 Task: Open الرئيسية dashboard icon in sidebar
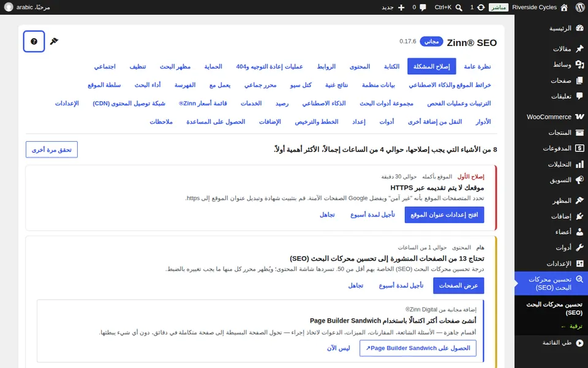[x=580, y=28]
